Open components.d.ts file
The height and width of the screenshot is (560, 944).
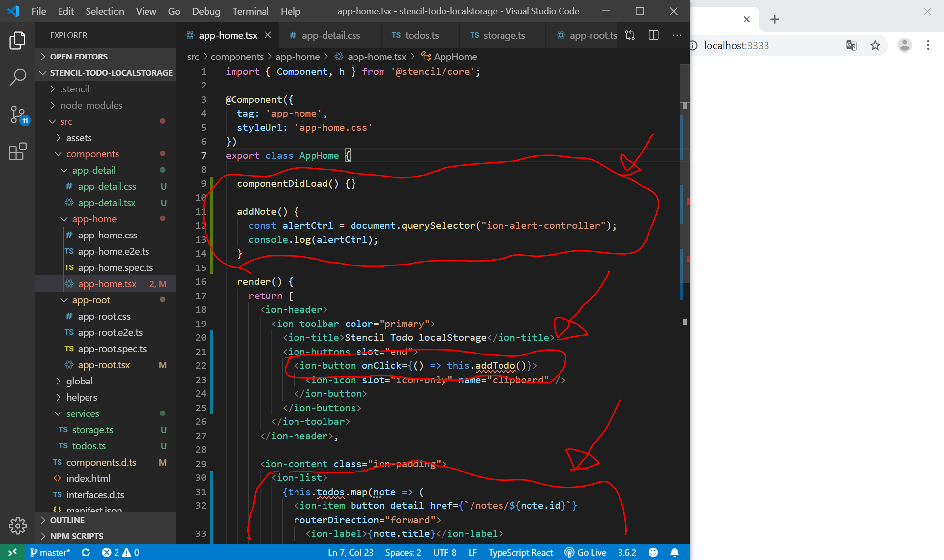click(105, 462)
